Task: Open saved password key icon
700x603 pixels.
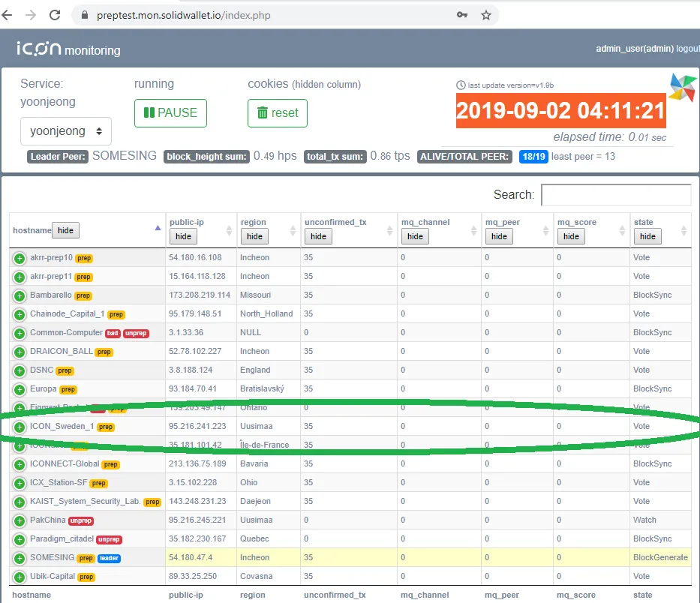Action: (x=462, y=15)
